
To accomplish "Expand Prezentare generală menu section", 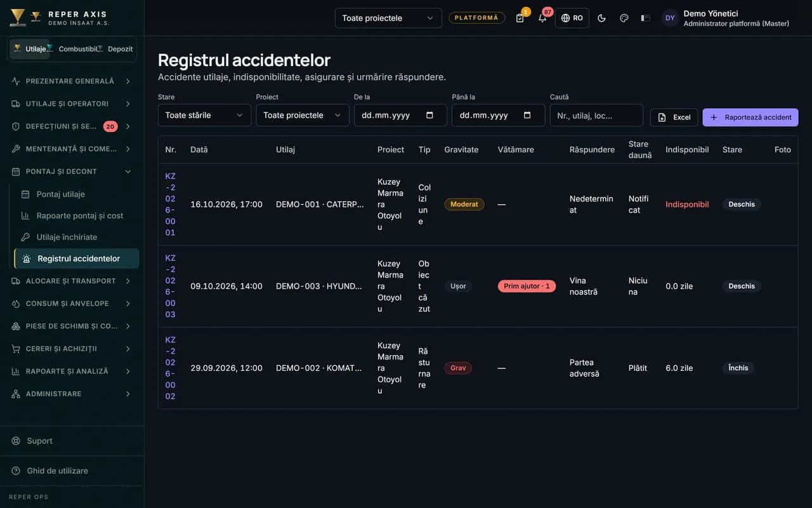I will pos(72,81).
